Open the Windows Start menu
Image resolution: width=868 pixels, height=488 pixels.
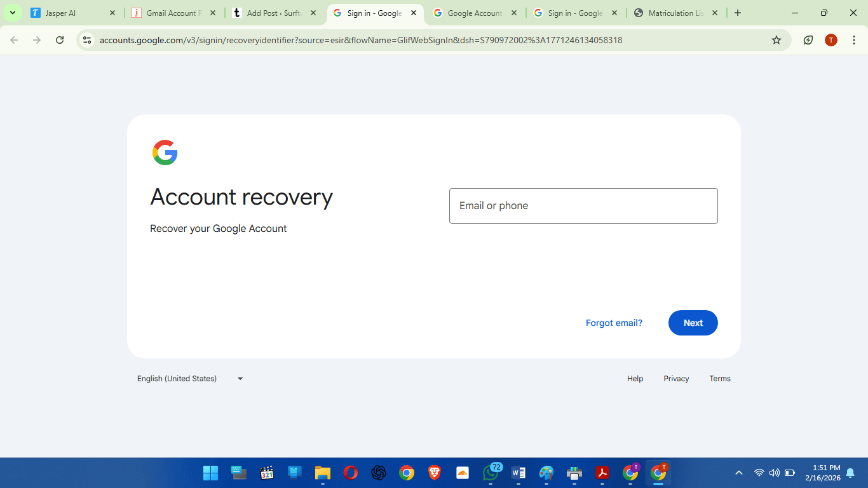[x=211, y=473]
